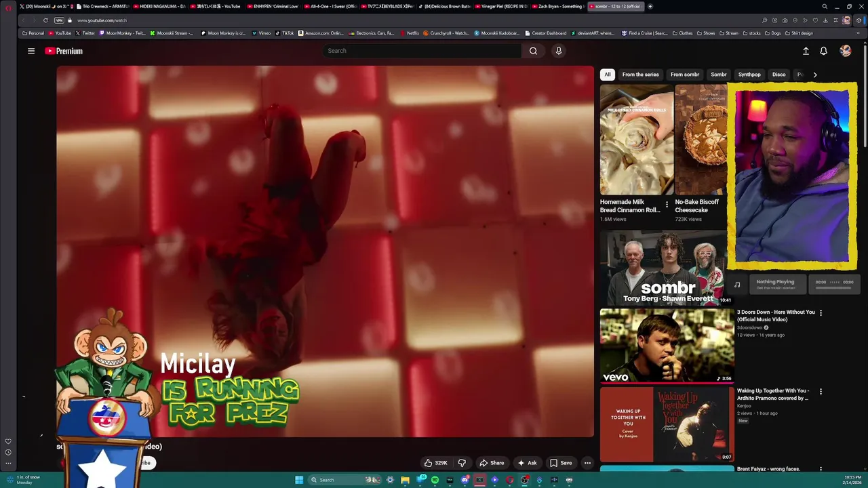Open options for Waking Up Together video

821,391
